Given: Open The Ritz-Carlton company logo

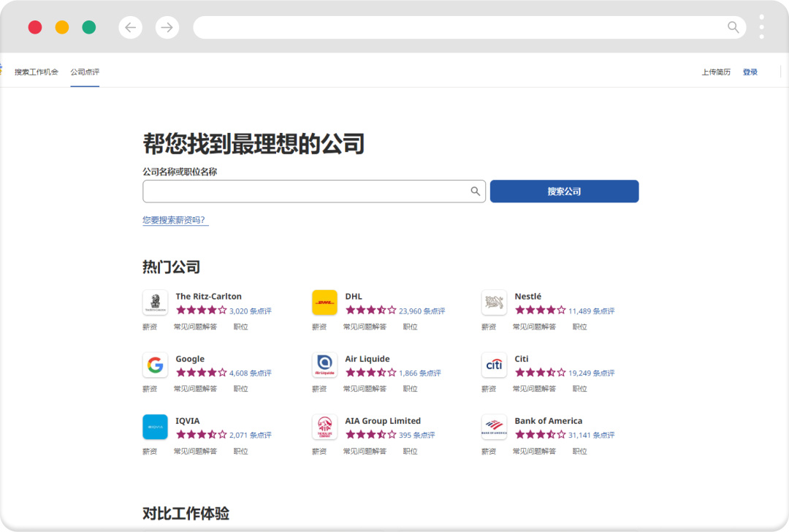Looking at the screenshot, I should pos(155,303).
